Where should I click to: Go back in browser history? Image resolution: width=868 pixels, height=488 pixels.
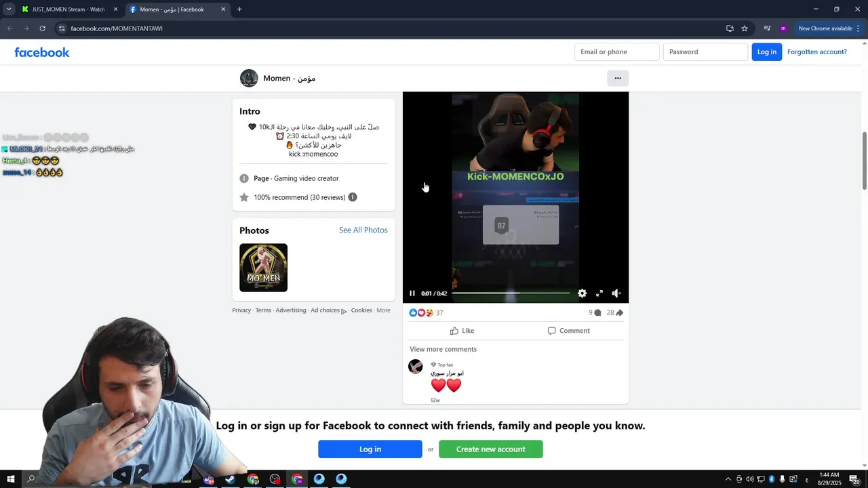pos(9,28)
